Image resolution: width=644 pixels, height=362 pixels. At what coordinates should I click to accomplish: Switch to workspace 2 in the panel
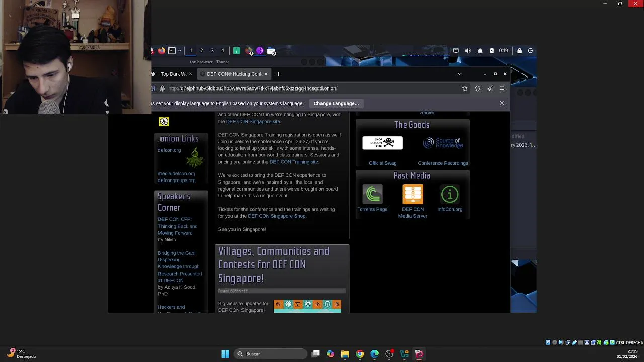coord(201,51)
